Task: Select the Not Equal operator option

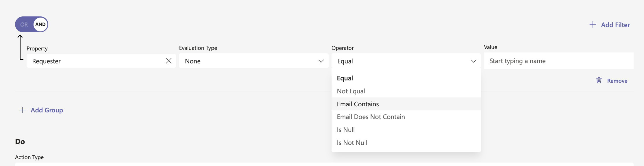Action: pos(351,91)
